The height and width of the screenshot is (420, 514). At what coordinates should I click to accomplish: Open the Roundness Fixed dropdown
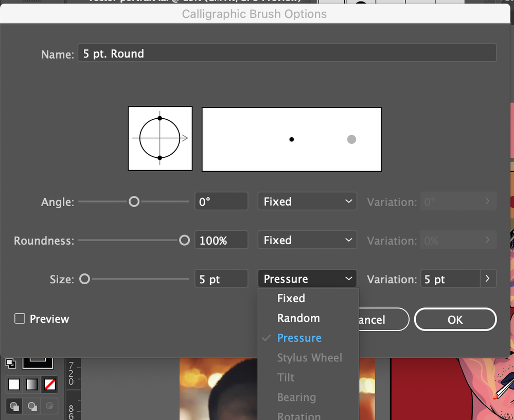coord(307,240)
